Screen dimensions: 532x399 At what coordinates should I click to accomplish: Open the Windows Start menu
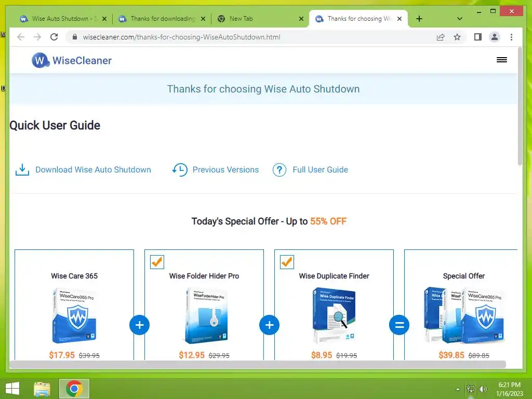(x=12, y=389)
